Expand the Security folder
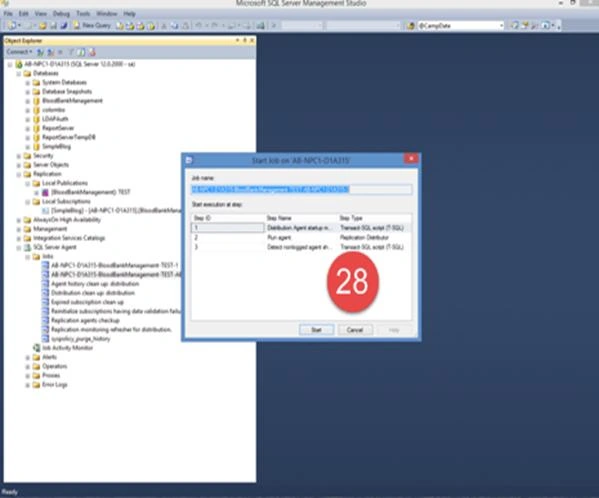The height and width of the screenshot is (498, 599). coord(18,156)
